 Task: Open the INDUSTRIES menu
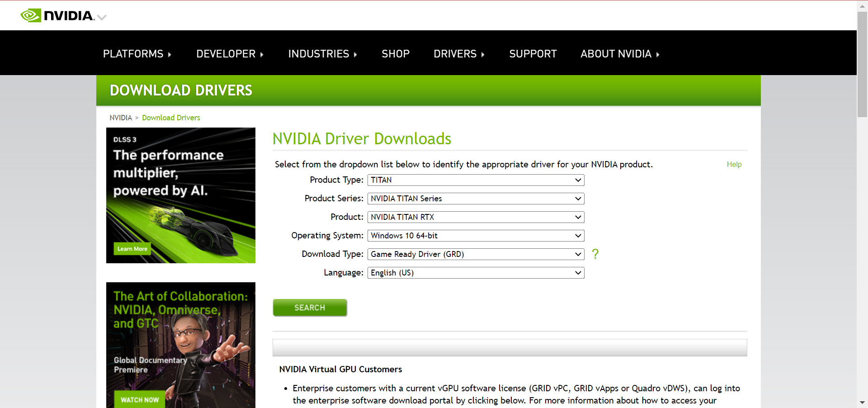[323, 54]
